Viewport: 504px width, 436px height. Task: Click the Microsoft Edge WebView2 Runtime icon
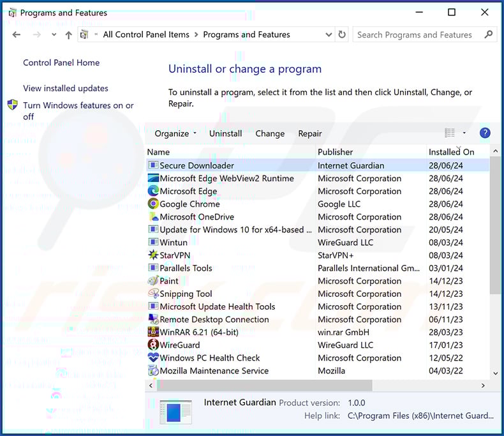[x=153, y=178]
